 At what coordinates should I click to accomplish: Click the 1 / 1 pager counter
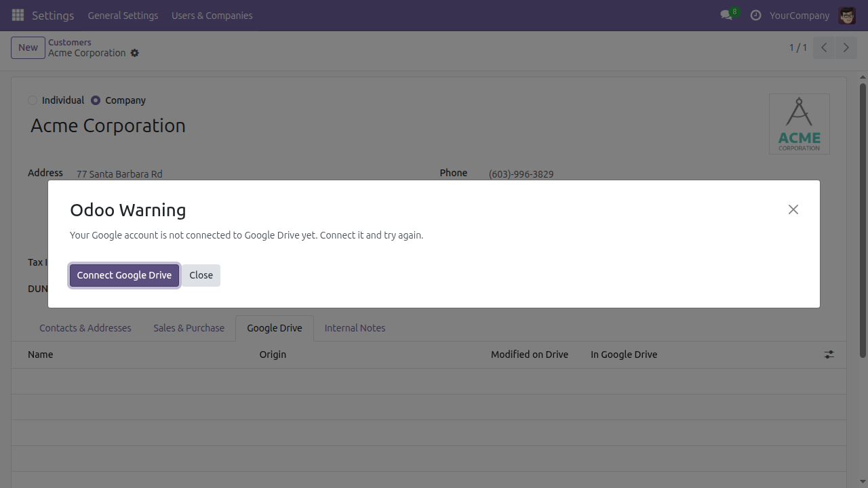(798, 47)
